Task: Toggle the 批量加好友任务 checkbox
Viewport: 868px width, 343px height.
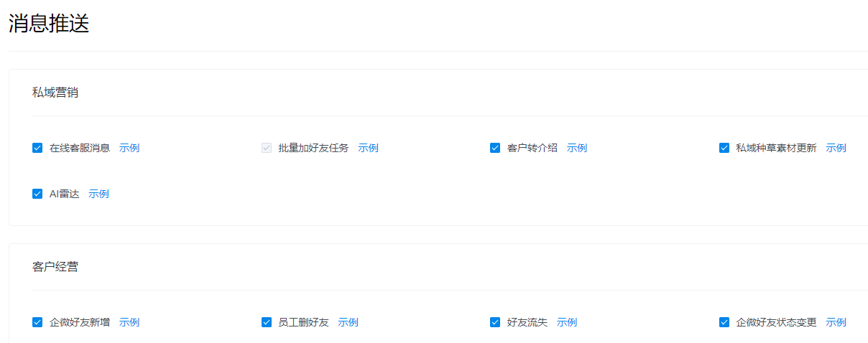Action: 267,148
